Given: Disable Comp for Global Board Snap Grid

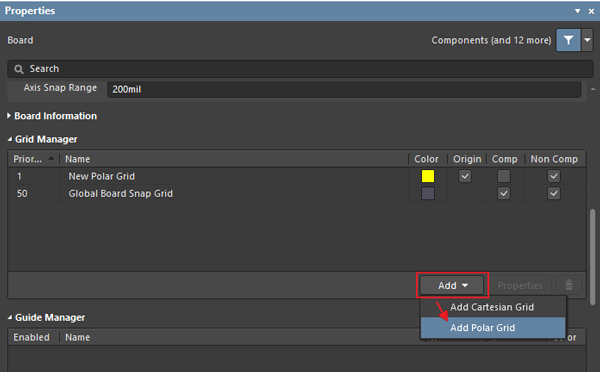Looking at the screenshot, I should coord(504,193).
